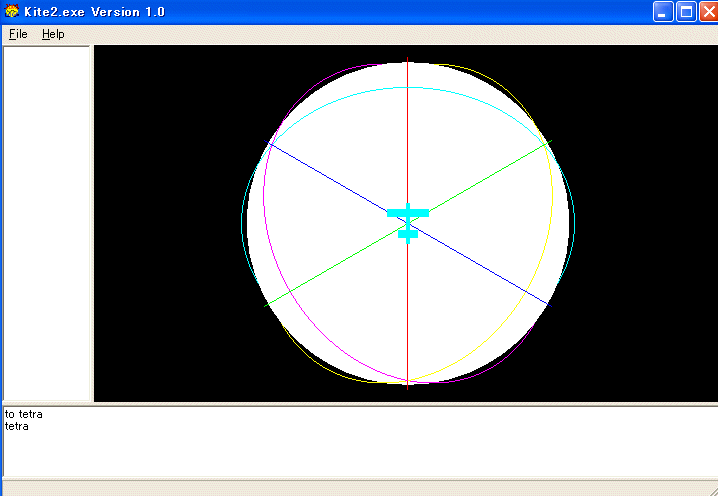Click the Kite2.exe Version 1.0 title text
Viewport: 718px width, 496px height.
tap(95, 11)
